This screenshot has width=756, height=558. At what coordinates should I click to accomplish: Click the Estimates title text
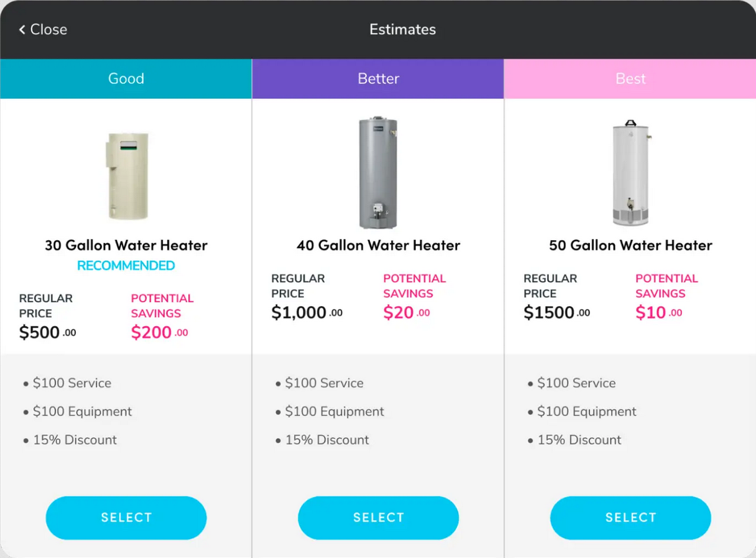[x=403, y=29]
